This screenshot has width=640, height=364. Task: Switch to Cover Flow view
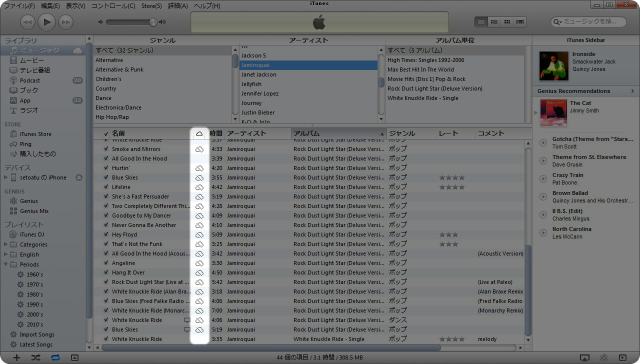tap(520, 22)
